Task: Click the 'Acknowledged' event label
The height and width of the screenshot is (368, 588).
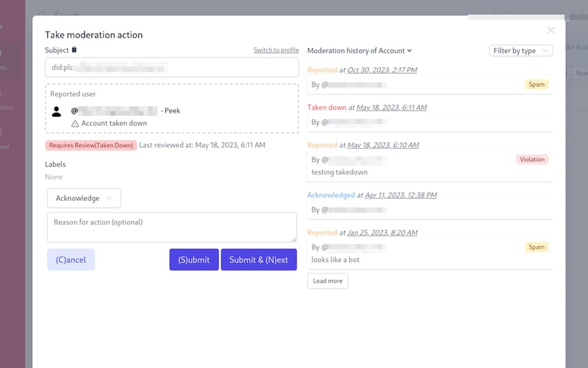Action: 331,195
